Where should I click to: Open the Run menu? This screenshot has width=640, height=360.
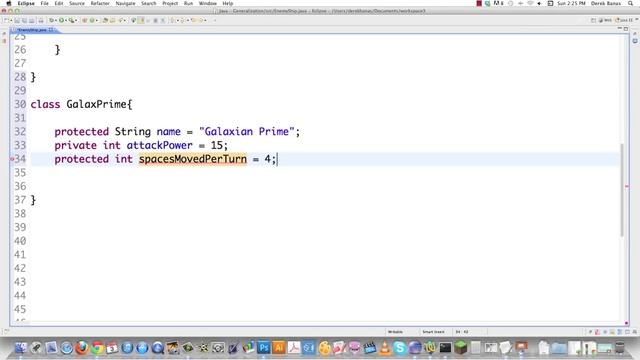click(x=188, y=3)
